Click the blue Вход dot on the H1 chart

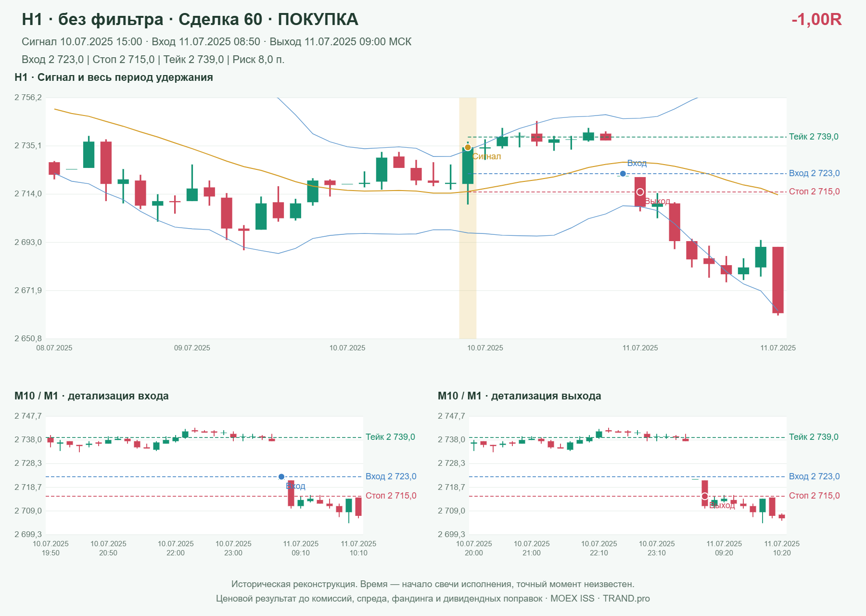[623, 174]
